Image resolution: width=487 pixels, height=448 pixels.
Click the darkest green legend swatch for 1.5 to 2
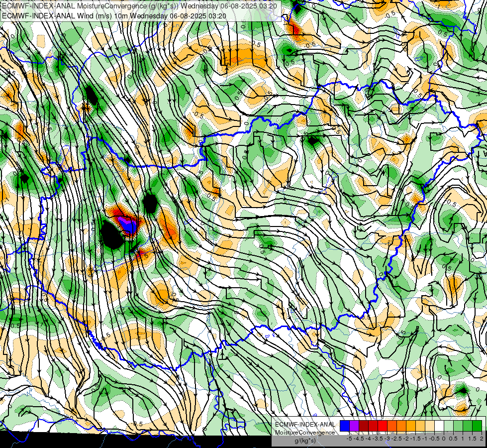tap(477, 426)
